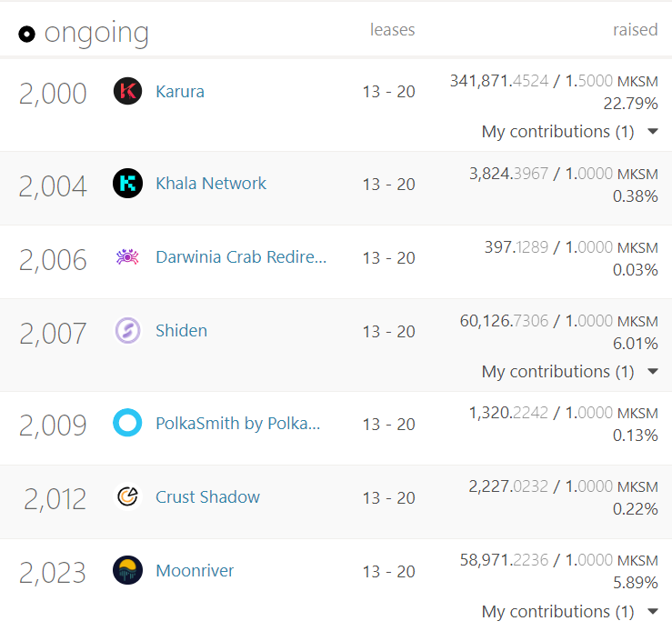Click the Darwinia Crab logo icon

tap(127, 257)
